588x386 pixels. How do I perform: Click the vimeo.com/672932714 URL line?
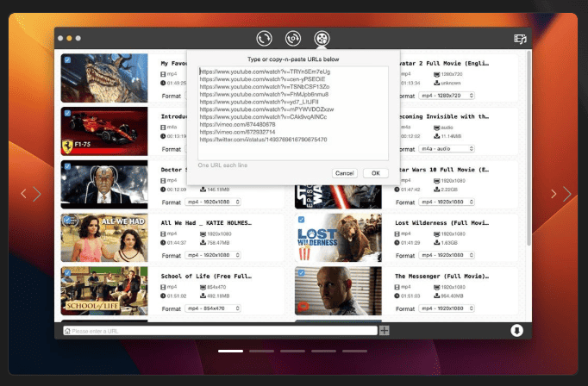tap(237, 132)
